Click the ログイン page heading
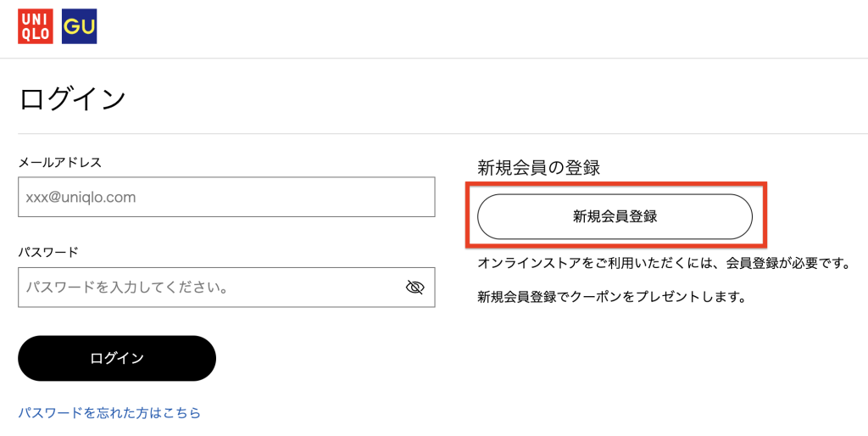868x436 pixels. (x=72, y=98)
